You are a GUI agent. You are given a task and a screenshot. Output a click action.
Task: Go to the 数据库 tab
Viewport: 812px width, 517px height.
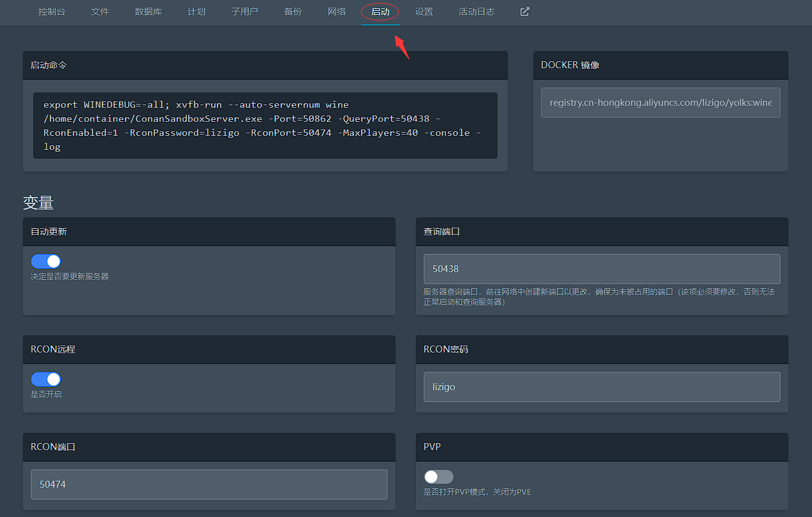tap(149, 11)
